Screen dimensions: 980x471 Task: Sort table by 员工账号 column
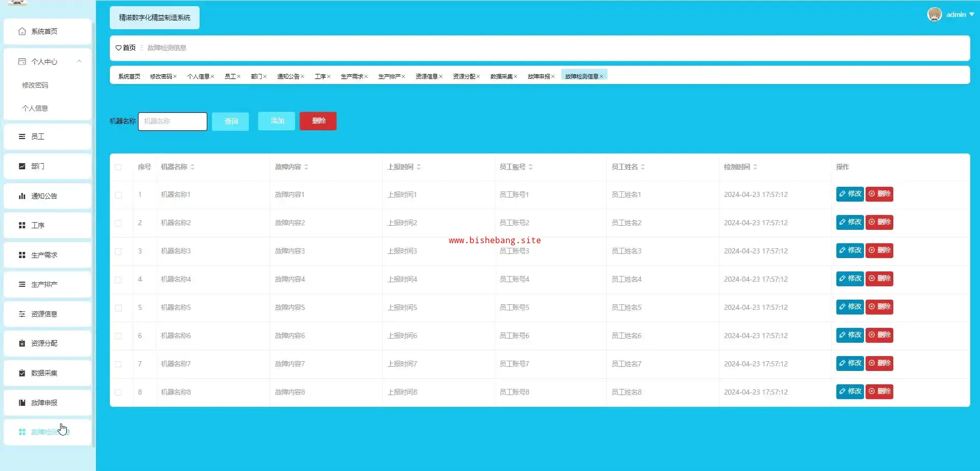click(531, 167)
